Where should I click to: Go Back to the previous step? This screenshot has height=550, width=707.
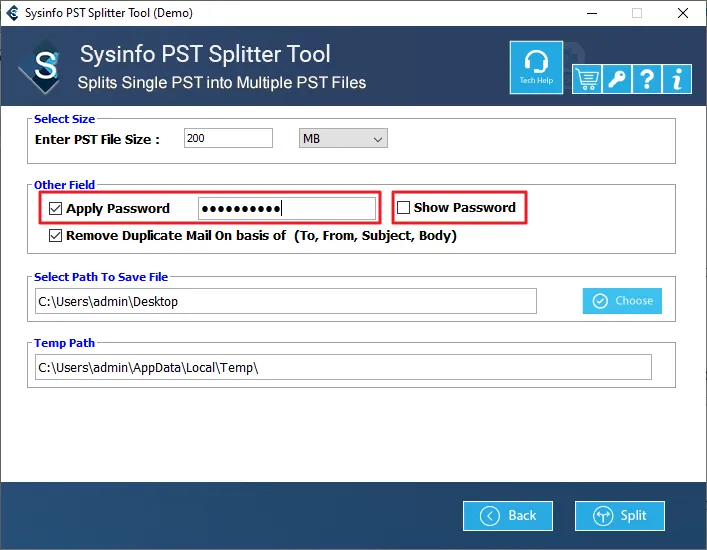click(x=508, y=516)
